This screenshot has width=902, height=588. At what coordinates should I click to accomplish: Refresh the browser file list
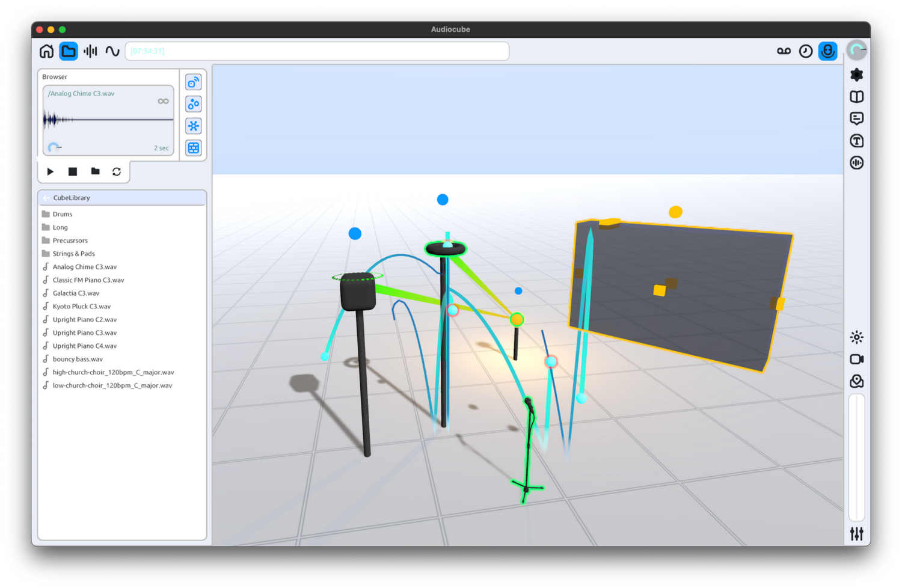click(x=117, y=171)
